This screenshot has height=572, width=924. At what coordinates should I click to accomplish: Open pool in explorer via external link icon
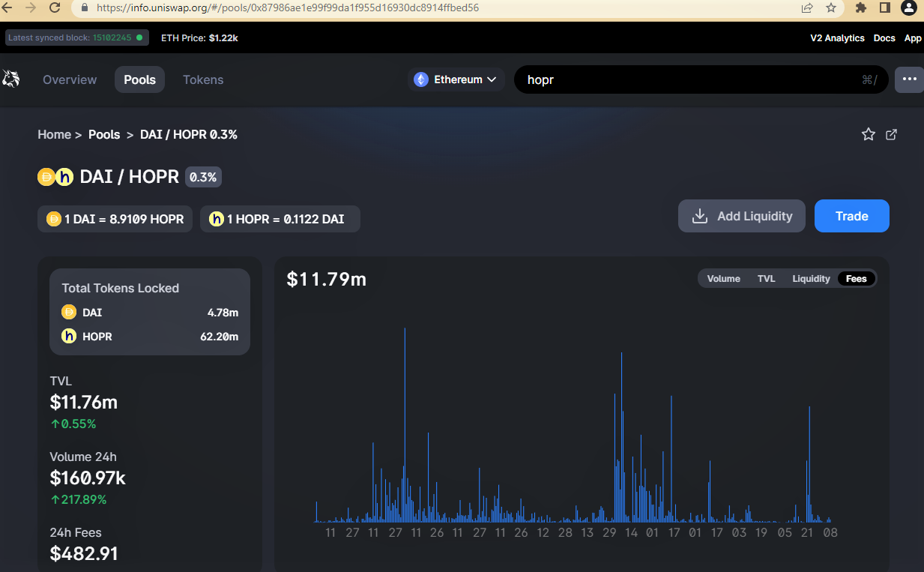tap(892, 134)
